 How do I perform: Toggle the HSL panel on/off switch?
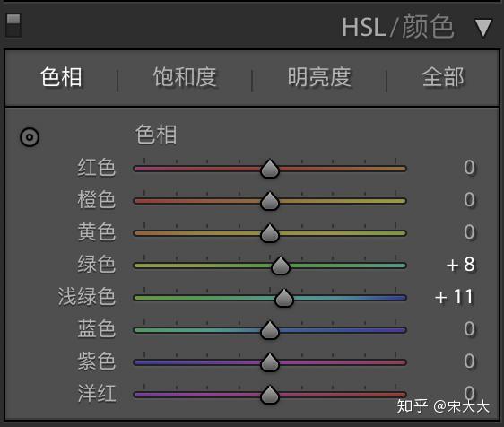13,25
